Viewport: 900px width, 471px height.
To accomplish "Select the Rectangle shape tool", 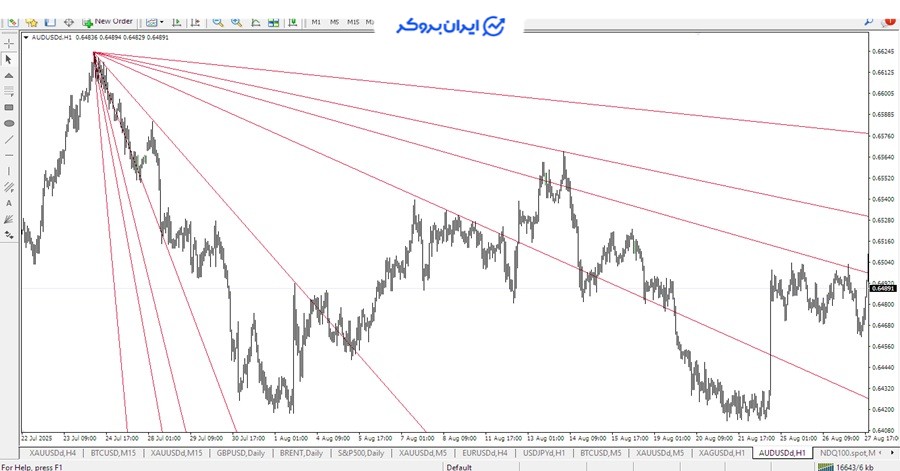I will click(x=9, y=107).
